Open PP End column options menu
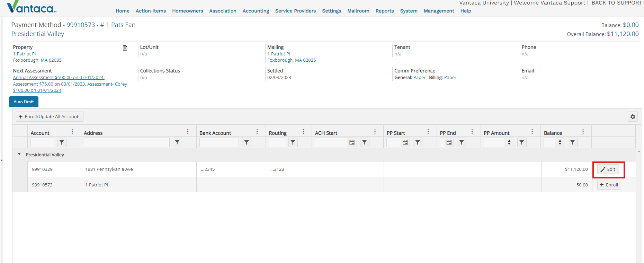This screenshot has width=644, height=263. pyautogui.click(x=472, y=132)
